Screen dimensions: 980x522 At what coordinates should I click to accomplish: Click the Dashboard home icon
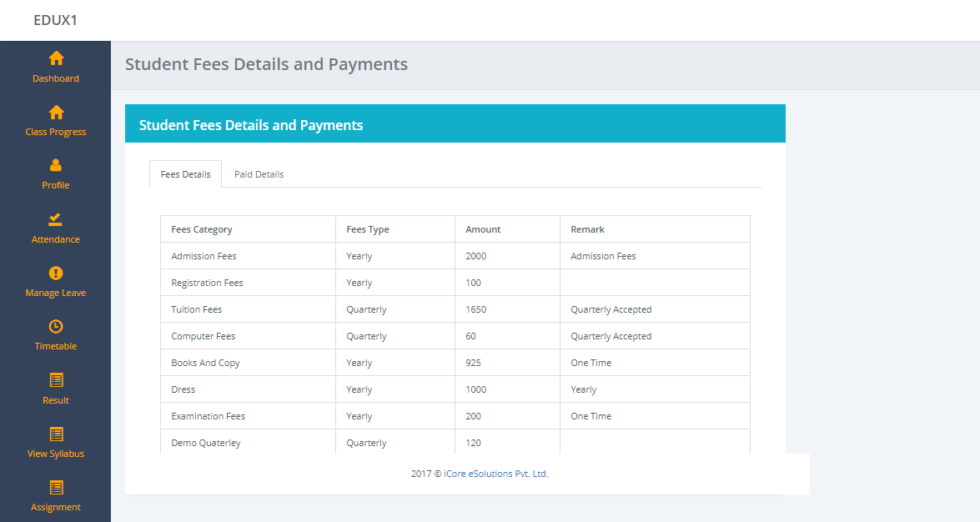pyautogui.click(x=56, y=58)
